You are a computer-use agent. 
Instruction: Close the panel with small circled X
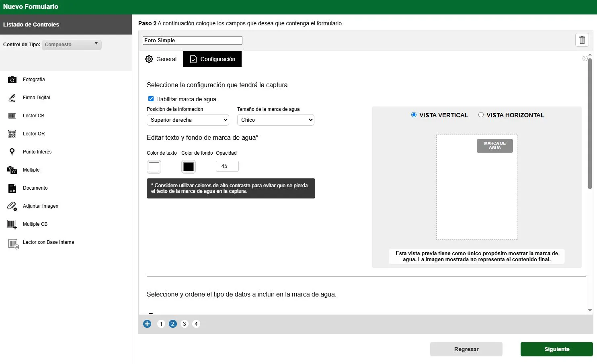585,59
